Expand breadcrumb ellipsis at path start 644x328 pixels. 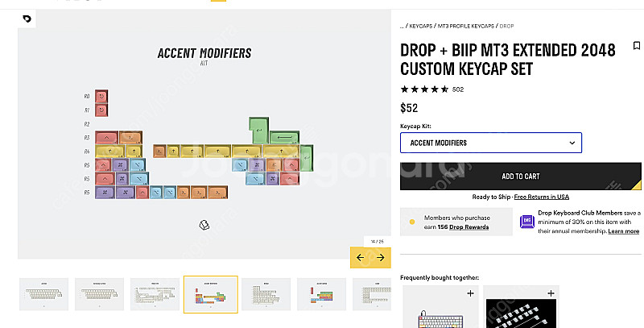click(402, 26)
